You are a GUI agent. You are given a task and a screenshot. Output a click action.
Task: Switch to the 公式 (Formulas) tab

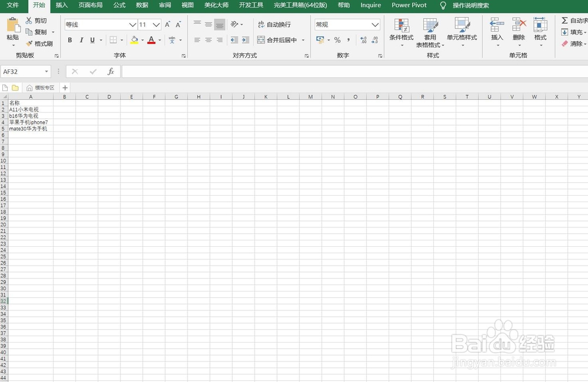point(119,5)
